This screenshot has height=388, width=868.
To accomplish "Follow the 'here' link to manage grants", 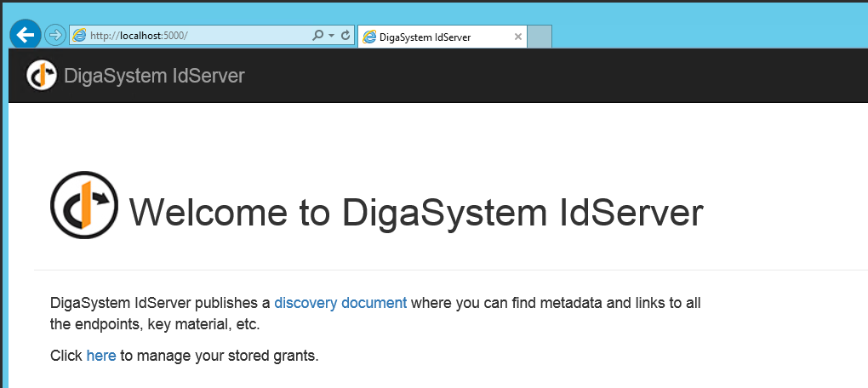I will (100, 356).
